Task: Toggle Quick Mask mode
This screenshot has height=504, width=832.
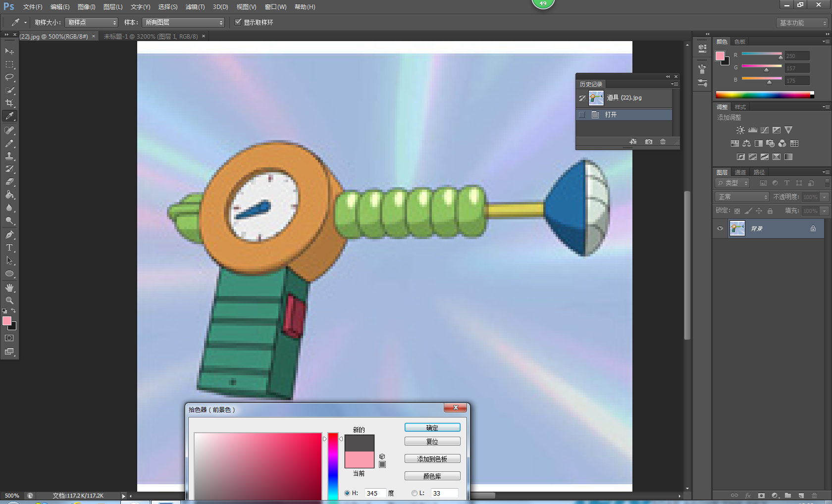Action: 9,338
